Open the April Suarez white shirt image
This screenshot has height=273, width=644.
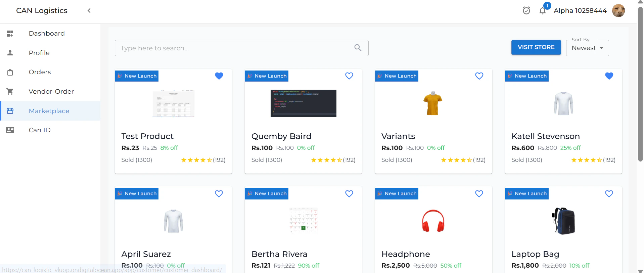[x=173, y=221]
